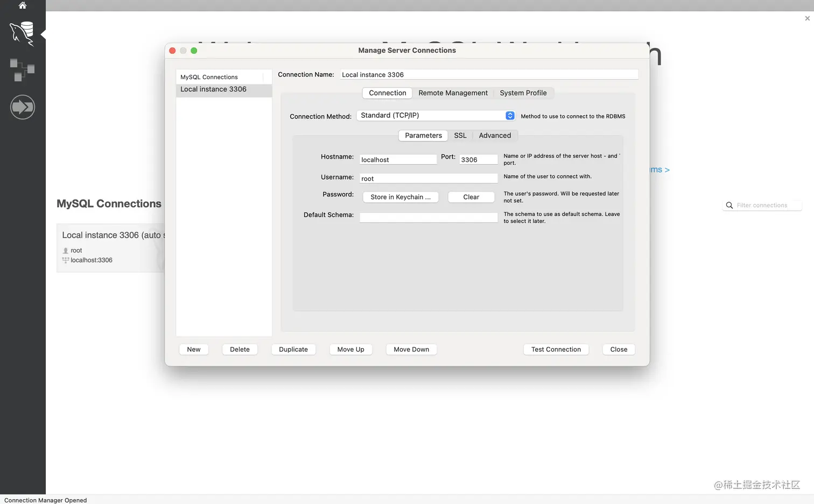This screenshot has height=504, width=814.
Task: Click the New connection button
Action: coord(194,350)
